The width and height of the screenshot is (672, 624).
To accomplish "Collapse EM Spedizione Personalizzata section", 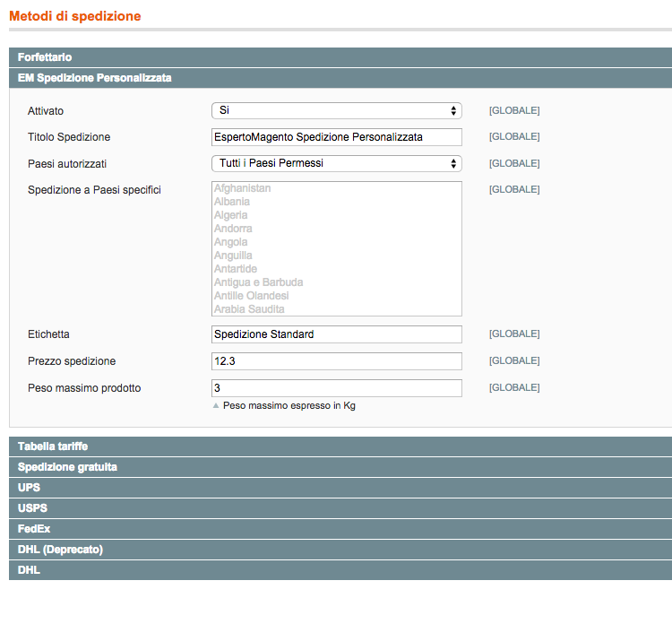I will (340, 78).
